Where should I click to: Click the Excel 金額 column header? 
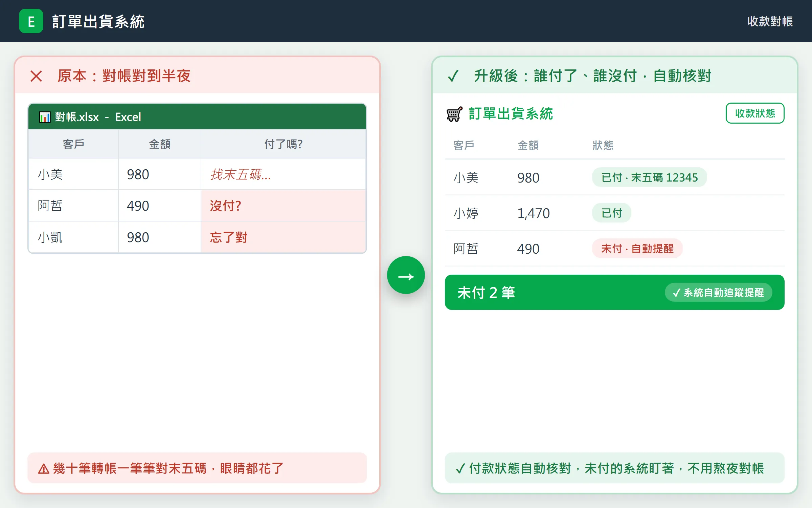tap(160, 144)
